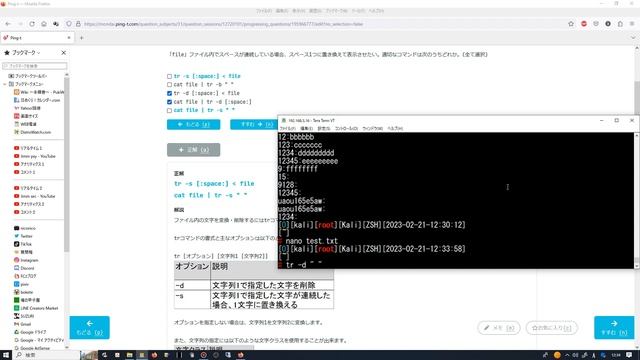Collapse the ブックマークメニュー folder arrow
The image size is (640, 360).
[4, 84]
